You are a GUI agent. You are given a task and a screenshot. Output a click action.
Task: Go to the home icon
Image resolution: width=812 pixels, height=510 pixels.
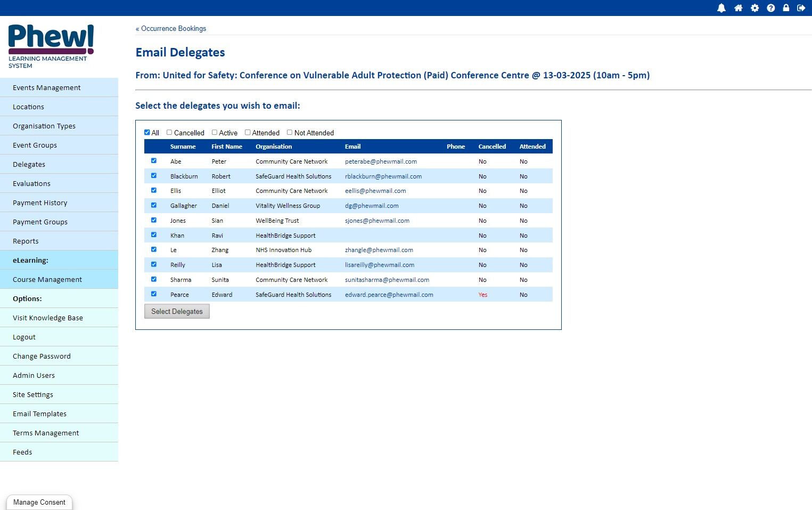coord(738,8)
